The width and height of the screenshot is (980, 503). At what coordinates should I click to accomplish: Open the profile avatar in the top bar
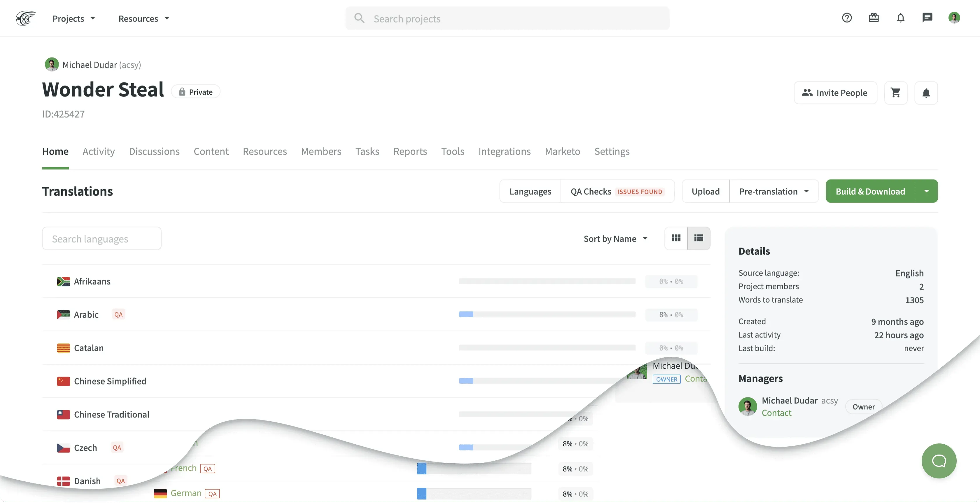click(955, 18)
